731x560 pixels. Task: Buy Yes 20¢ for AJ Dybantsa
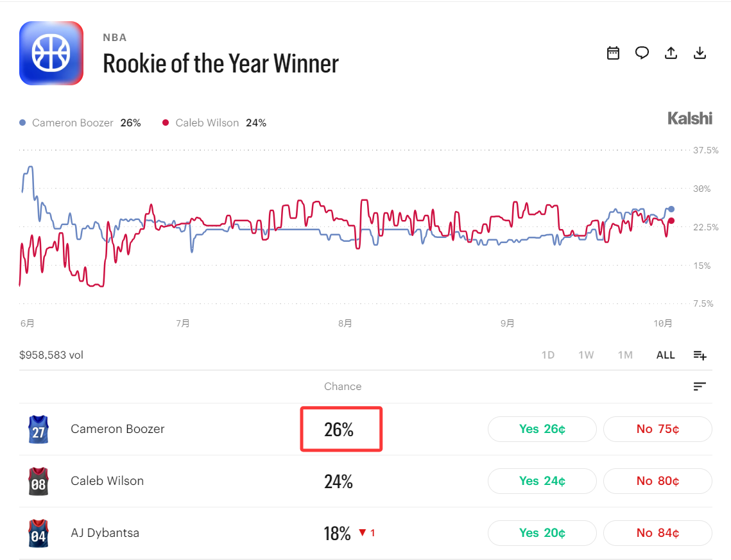542,534
